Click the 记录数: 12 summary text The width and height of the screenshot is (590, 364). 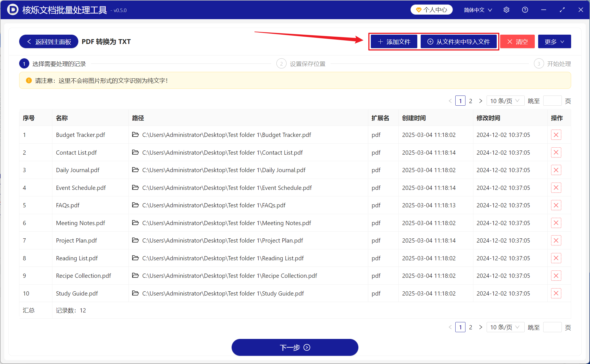click(x=71, y=310)
